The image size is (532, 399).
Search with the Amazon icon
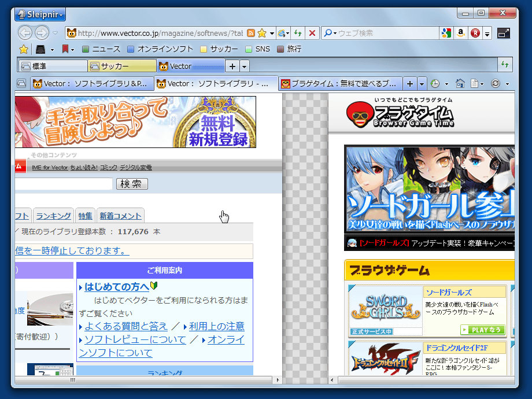[460, 33]
